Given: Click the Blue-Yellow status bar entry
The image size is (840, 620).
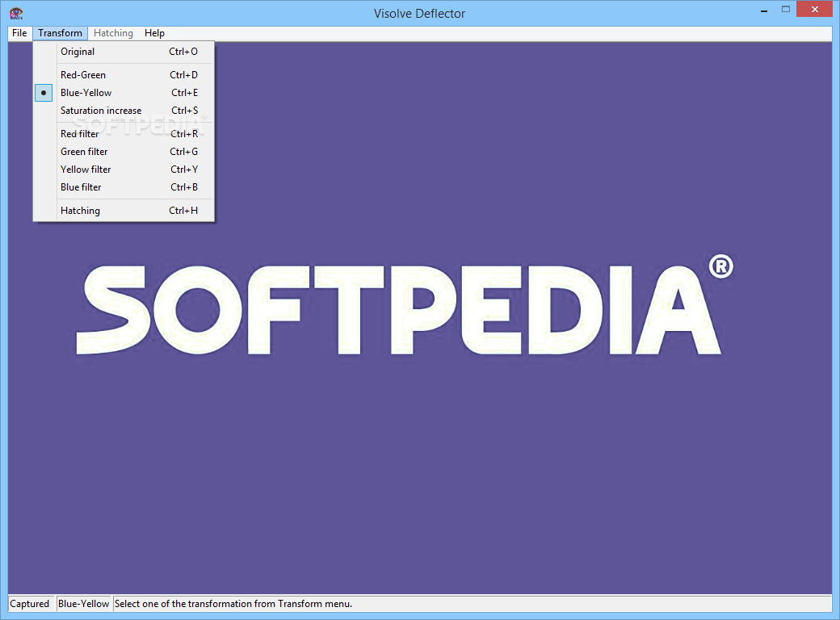Looking at the screenshot, I should click(x=83, y=604).
